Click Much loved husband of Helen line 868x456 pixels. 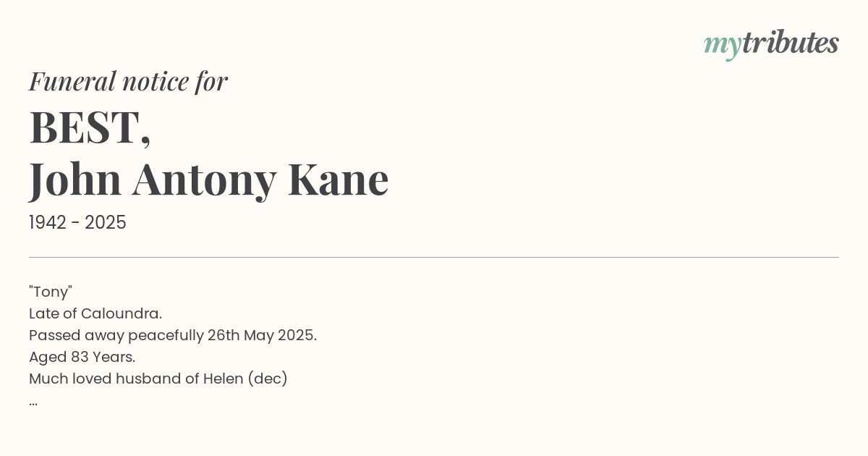pos(158,379)
